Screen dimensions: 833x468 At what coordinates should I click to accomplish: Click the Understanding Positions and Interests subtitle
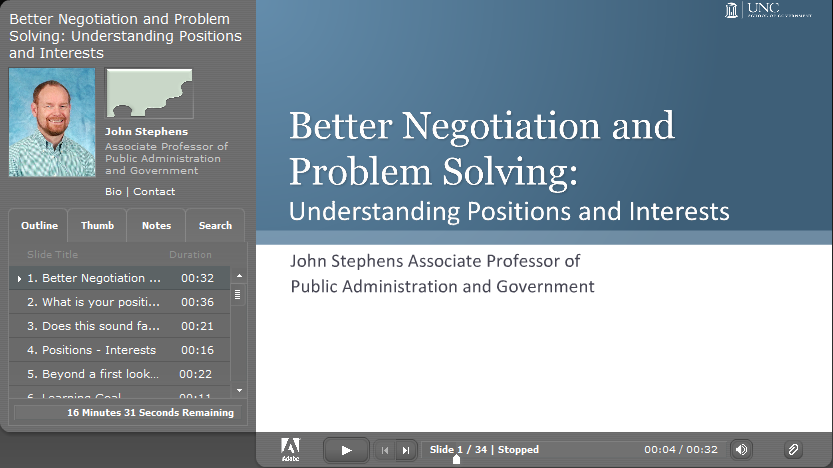(509, 211)
